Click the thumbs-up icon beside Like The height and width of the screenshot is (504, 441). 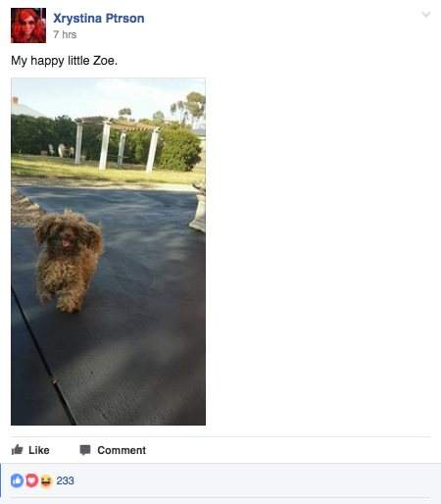point(17,450)
